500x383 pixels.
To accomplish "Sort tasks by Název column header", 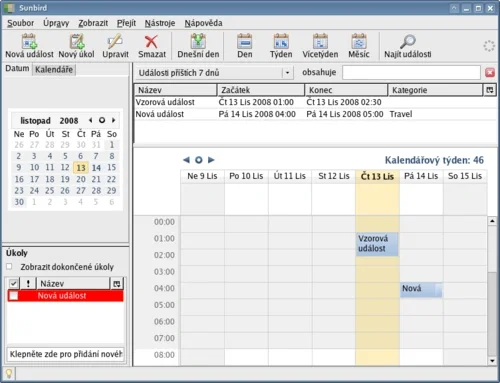I will coord(73,284).
